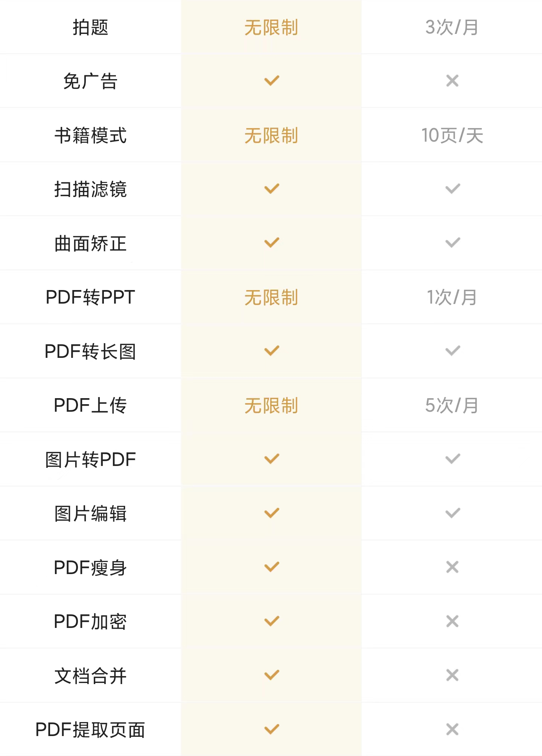Click the gray X for 文档合并
The height and width of the screenshot is (756, 542).
click(x=452, y=675)
